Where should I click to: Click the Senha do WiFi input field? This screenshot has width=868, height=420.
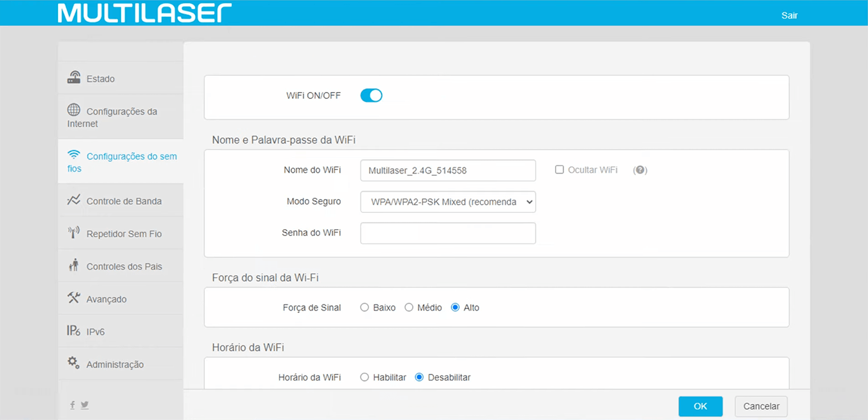tap(448, 233)
